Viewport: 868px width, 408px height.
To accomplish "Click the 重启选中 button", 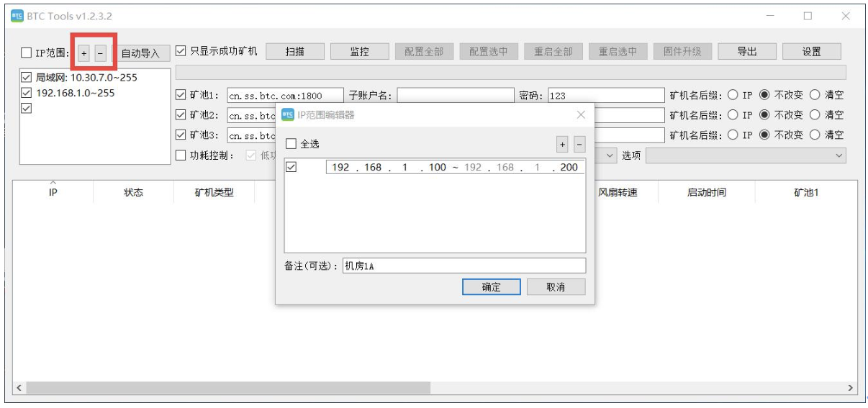I will pyautogui.click(x=618, y=51).
